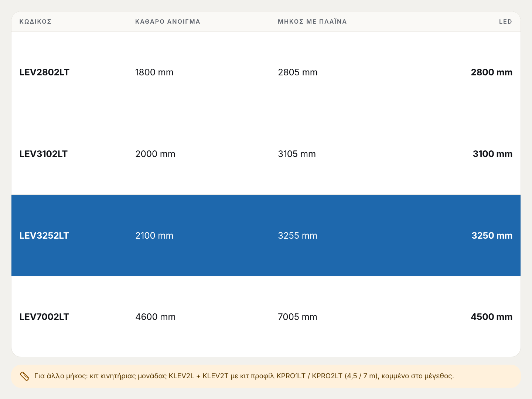Click the 4500 mm LED value
Screen dimensions: 532x399
pyautogui.click(x=492, y=317)
